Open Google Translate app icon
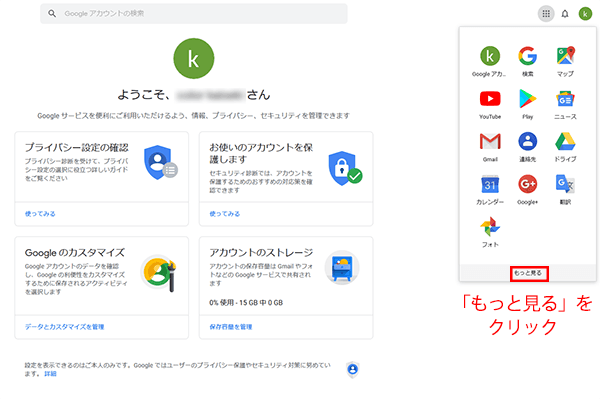Viewport: 600px width, 399px height. (x=566, y=190)
